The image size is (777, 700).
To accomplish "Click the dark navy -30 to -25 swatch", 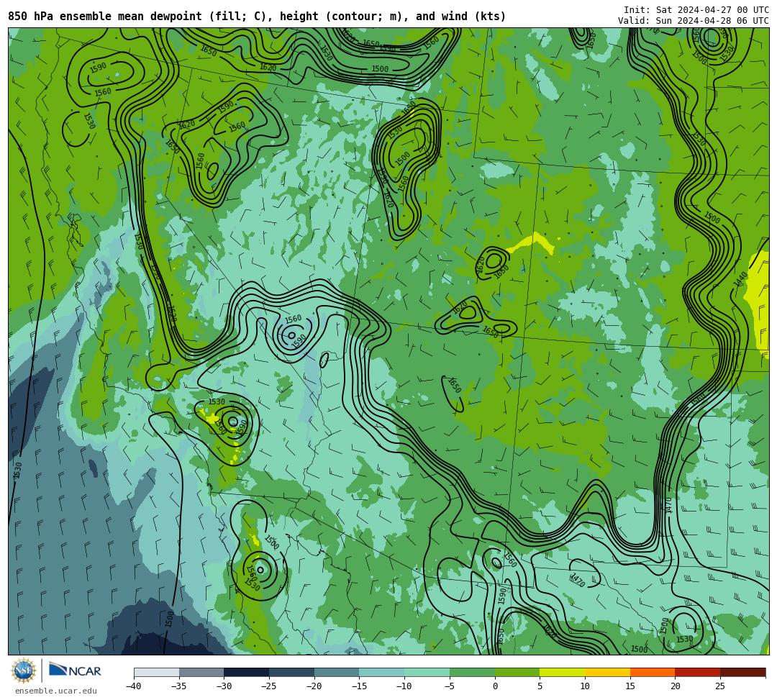I will pyautogui.click(x=246, y=672).
